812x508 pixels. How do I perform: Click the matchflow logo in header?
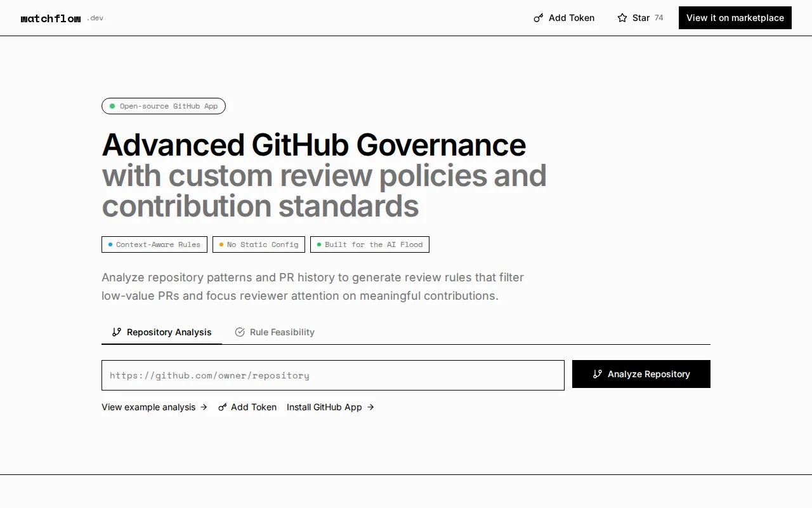click(51, 18)
